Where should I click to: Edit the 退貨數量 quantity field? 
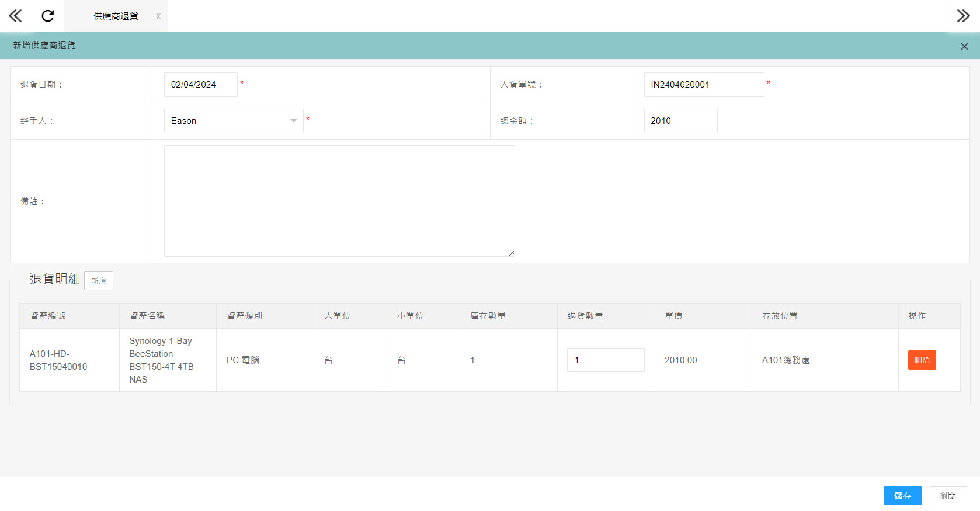(x=605, y=360)
